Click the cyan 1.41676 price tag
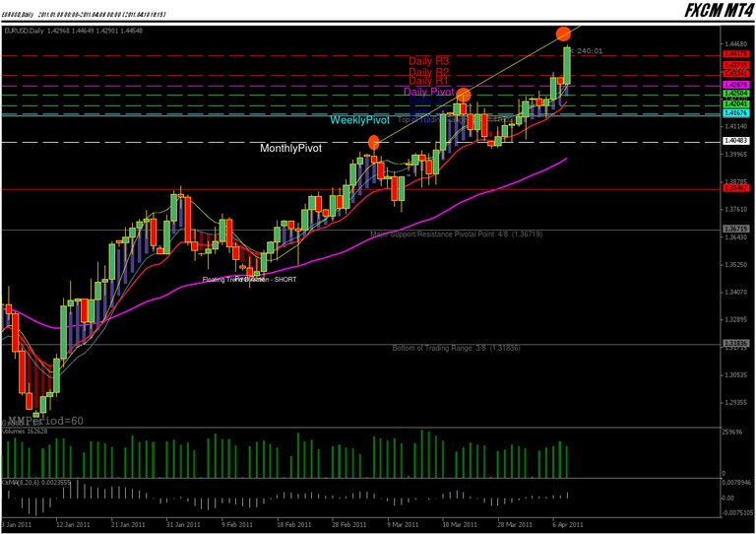Image resolution: width=756 pixels, height=534 pixels. [x=735, y=113]
